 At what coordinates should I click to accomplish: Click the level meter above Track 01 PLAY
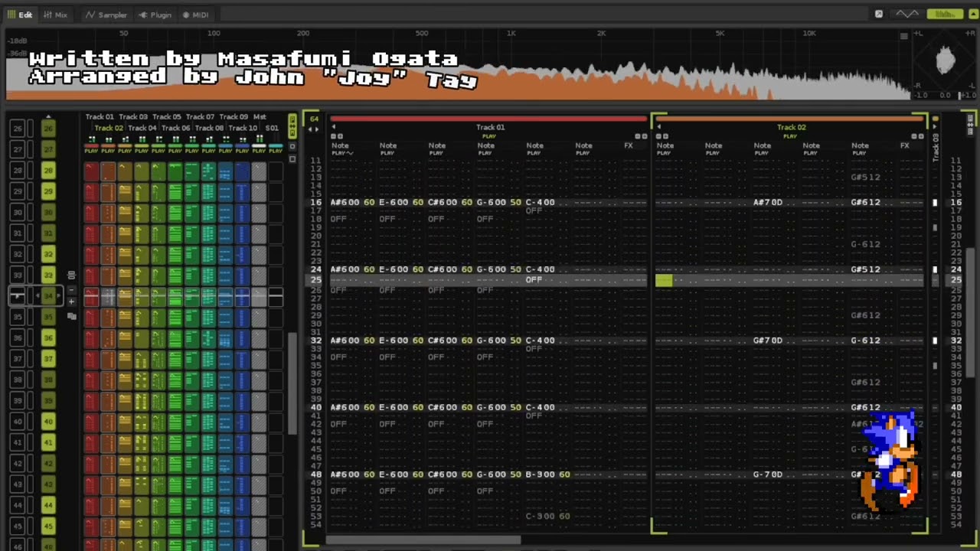tap(92, 139)
